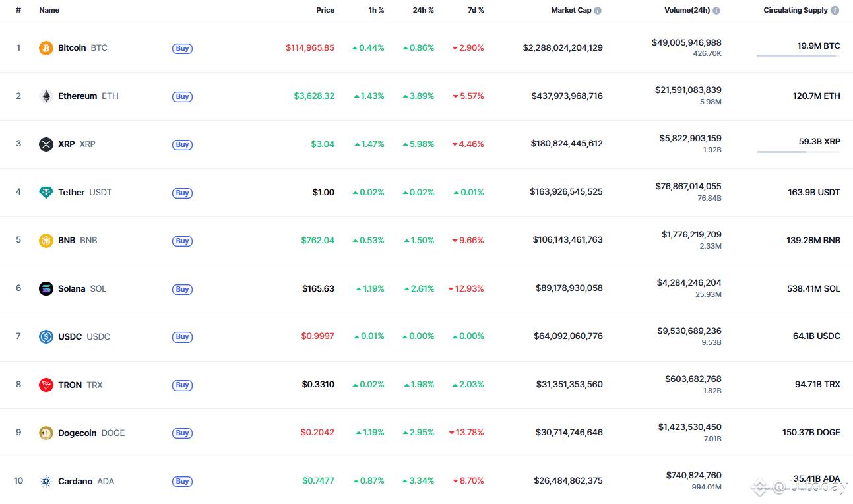Image resolution: width=853 pixels, height=504 pixels.
Task: Click the Bitcoin coin logo icon
Action: click(x=46, y=48)
